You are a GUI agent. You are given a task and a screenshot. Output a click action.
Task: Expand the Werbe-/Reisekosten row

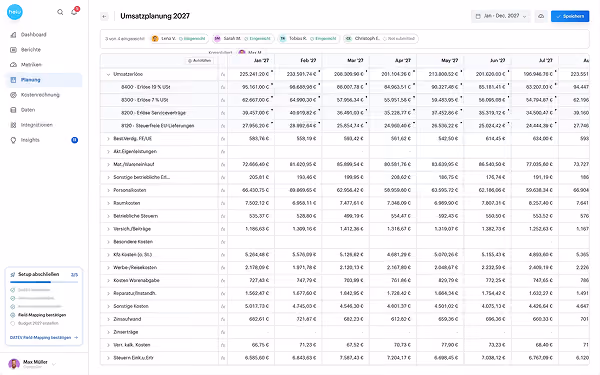(108, 267)
